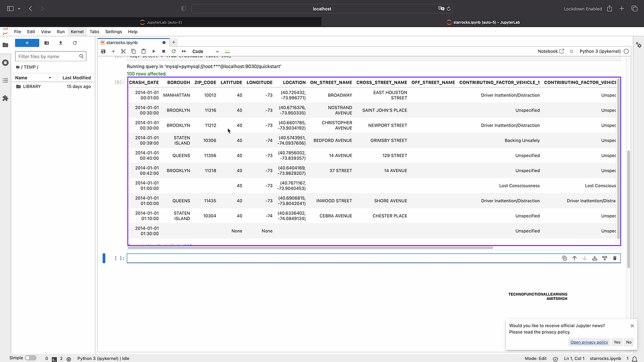Paste a cell from the clipboard icon
Viewport: 644px width, 362px height.
click(x=143, y=51)
